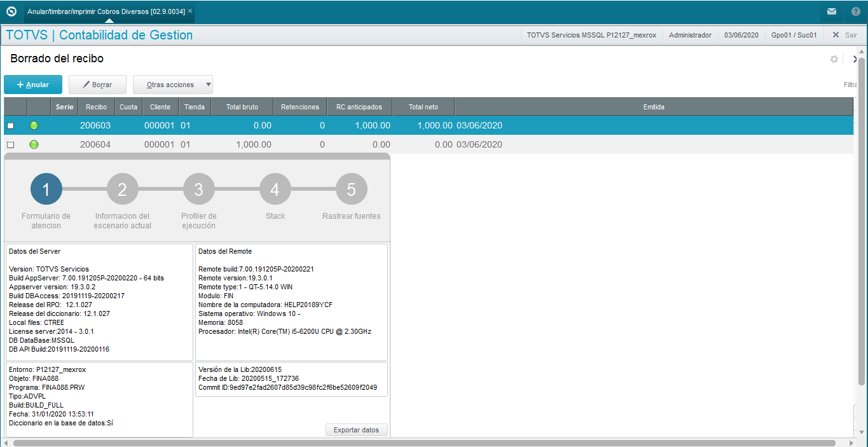
Task: Click the Programa: FINA088.PRW line
Action: tap(46, 387)
